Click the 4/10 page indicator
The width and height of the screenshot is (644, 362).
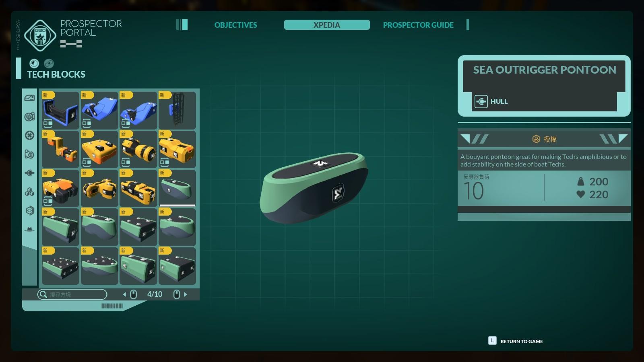(x=155, y=294)
